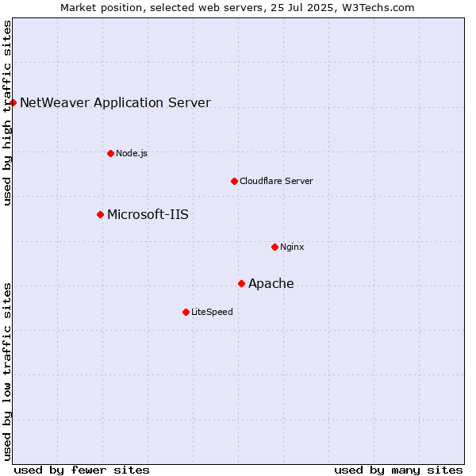This screenshot has width=476, height=476.
Task: Click the red Nginx marker
Action: pos(275,248)
